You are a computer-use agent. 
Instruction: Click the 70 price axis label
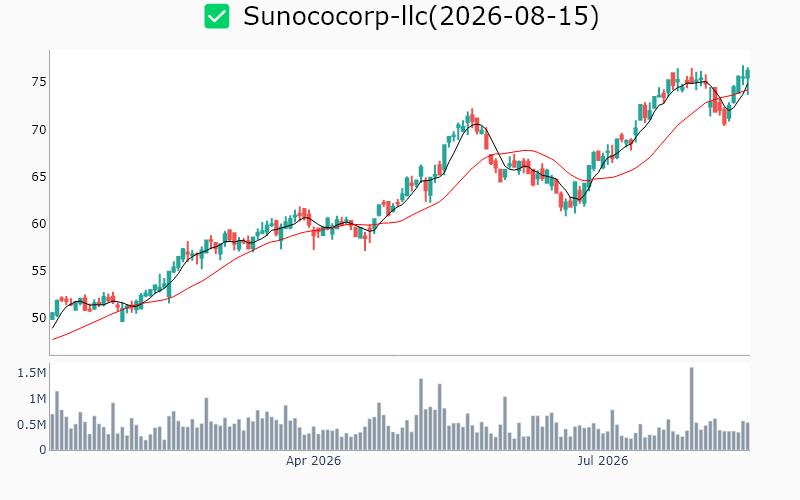coord(39,130)
